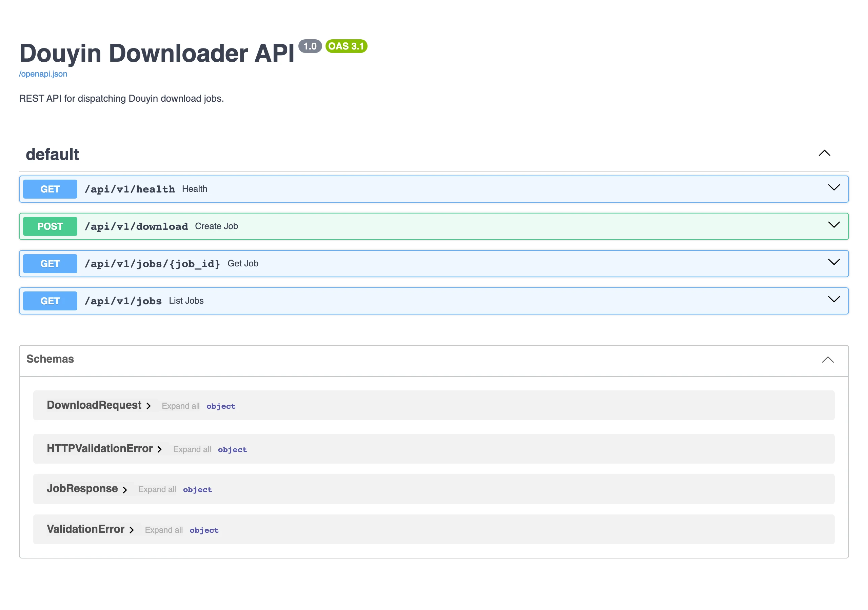This screenshot has height=610, width=868.
Task: Select the /api/v1/health path text
Action: (x=130, y=189)
